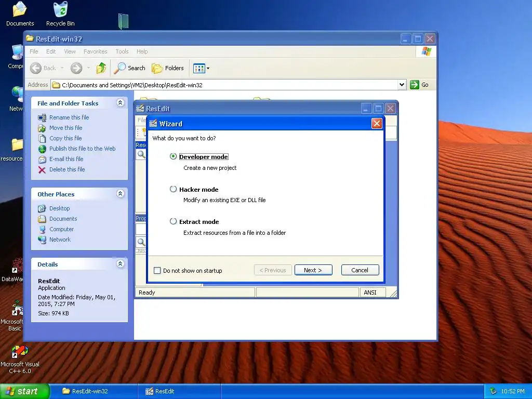532x399 pixels.
Task: Click the Computer icon in Other Places
Action: coord(42,229)
